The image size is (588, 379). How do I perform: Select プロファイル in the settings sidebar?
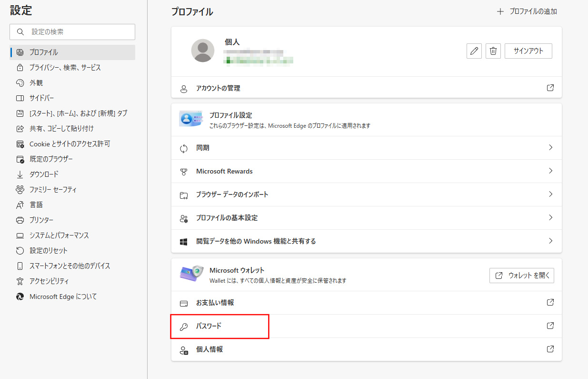72,52
